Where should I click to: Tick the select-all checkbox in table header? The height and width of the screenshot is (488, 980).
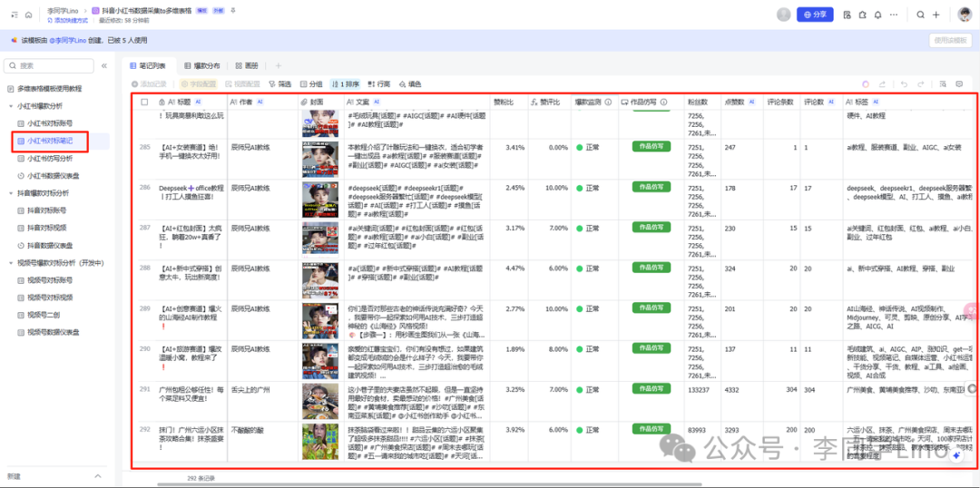point(145,102)
